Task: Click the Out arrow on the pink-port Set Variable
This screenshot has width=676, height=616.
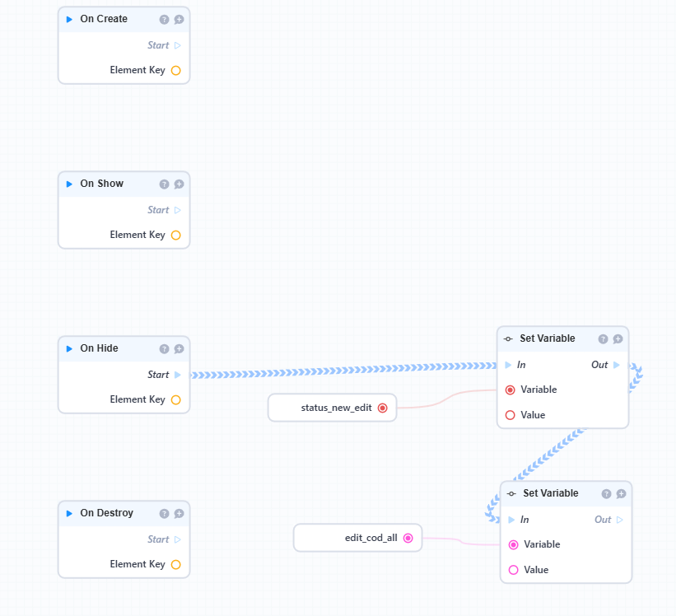Action: click(619, 520)
